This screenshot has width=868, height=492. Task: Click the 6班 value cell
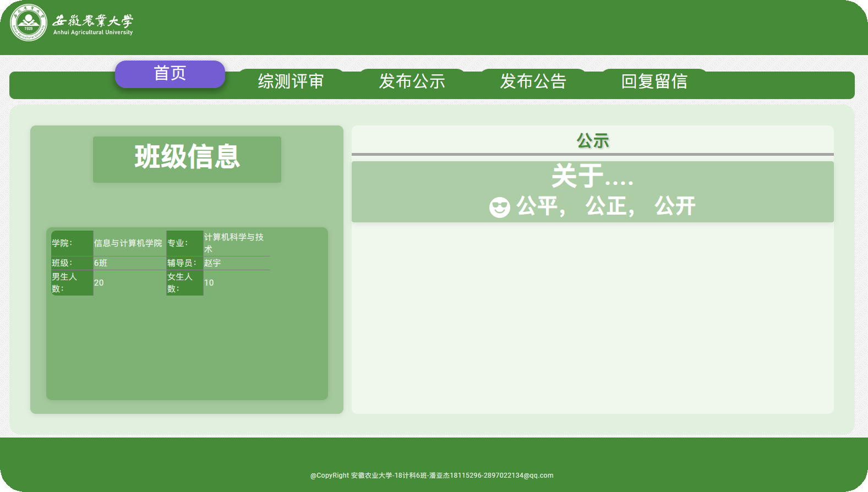129,263
